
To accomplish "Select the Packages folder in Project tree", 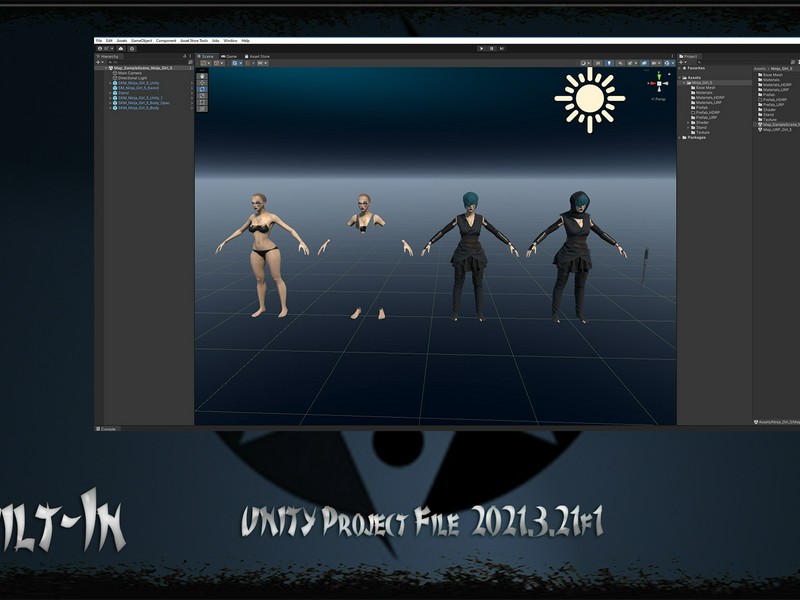I will [696, 137].
